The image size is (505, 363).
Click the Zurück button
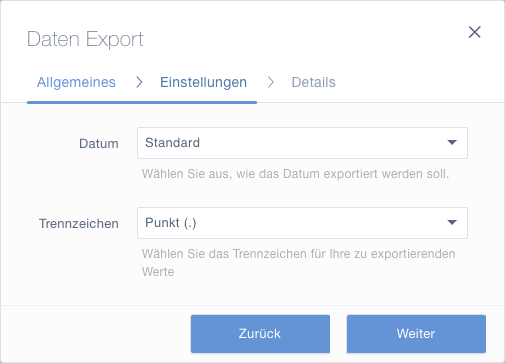260,334
